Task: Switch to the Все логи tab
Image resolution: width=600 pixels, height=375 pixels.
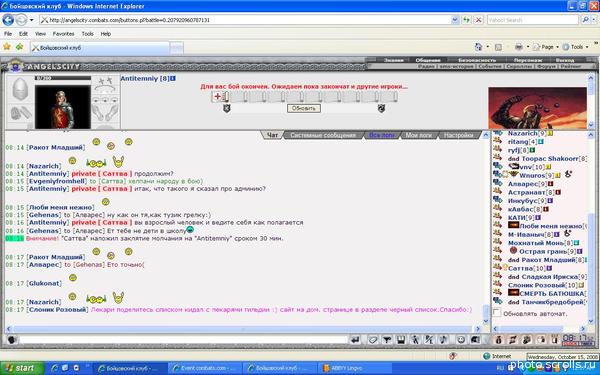Action: pyautogui.click(x=382, y=135)
